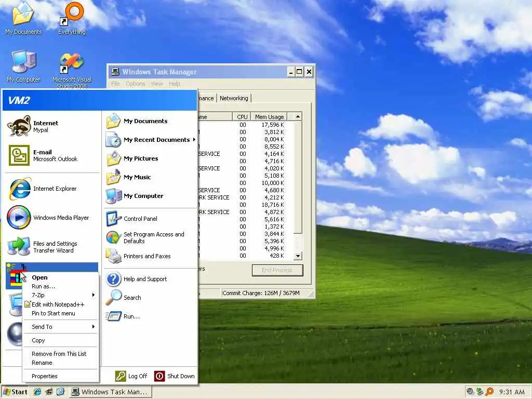
Task: Open My Documents in Start menu
Action: point(150,121)
